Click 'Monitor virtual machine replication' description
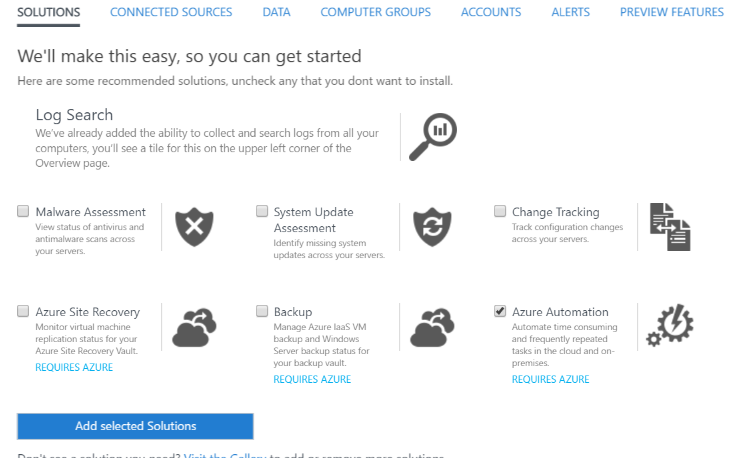The height and width of the screenshot is (458, 748). click(x=87, y=339)
